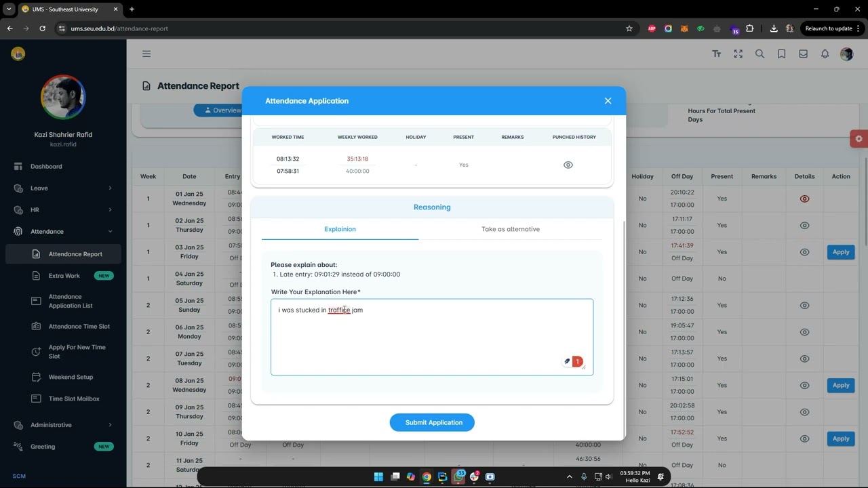868x488 pixels.
Task: View details eye for 01 Jan row
Action: point(804,199)
